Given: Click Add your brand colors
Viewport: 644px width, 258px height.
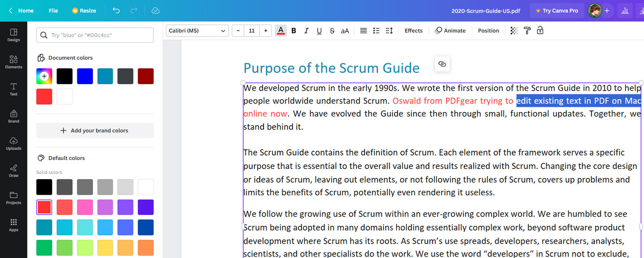Looking at the screenshot, I should coord(94,130).
